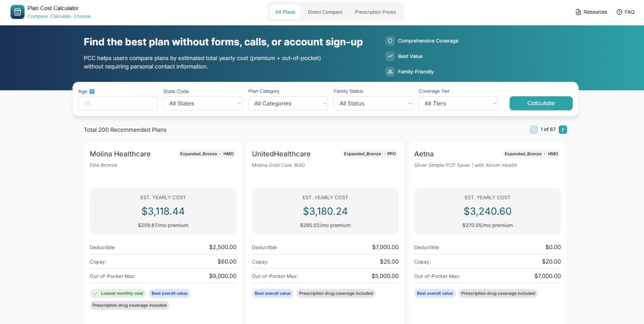Image resolution: width=644 pixels, height=324 pixels.
Task: Click the Plan Cost Calculator logo icon
Action: tap(17, 12)
